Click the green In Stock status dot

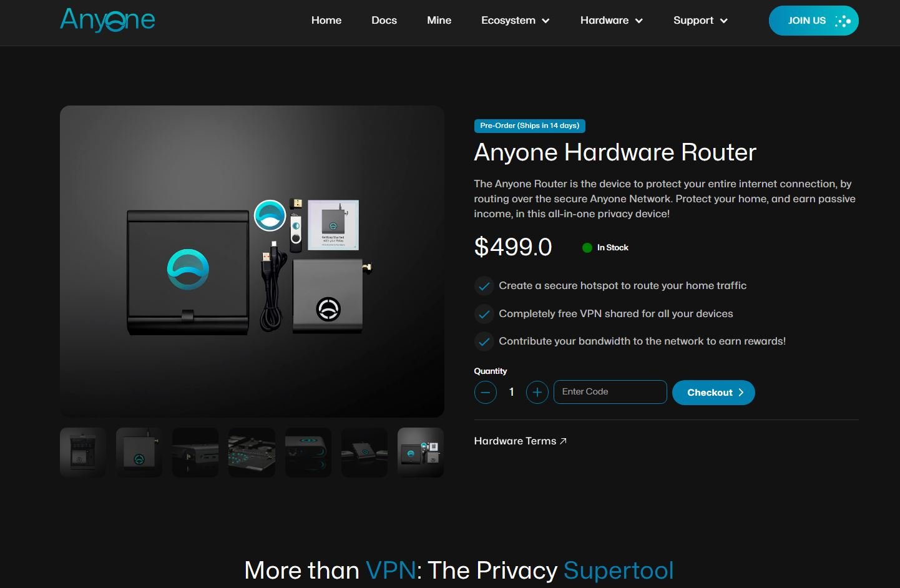coord(587,248)
